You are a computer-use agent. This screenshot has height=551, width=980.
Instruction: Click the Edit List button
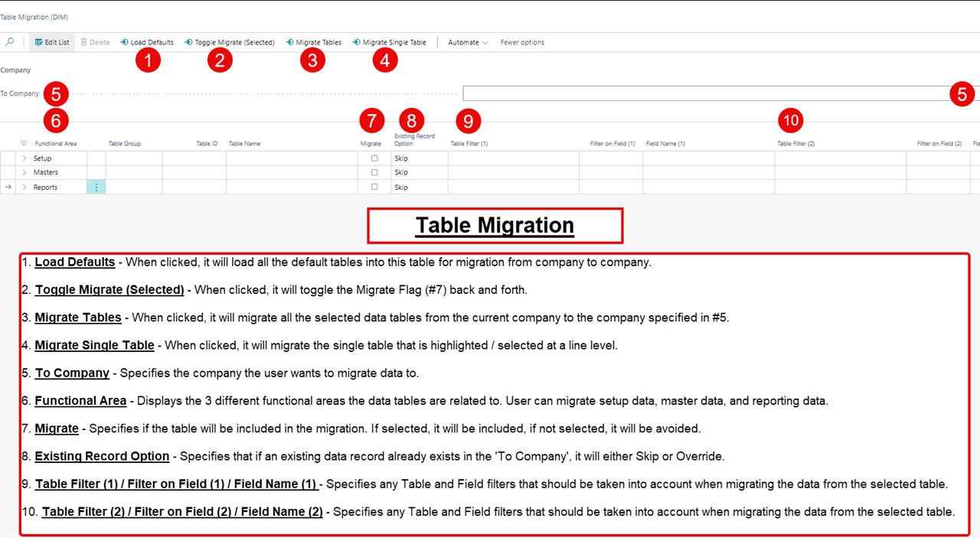pyautogui.click(x=52, y=42)
